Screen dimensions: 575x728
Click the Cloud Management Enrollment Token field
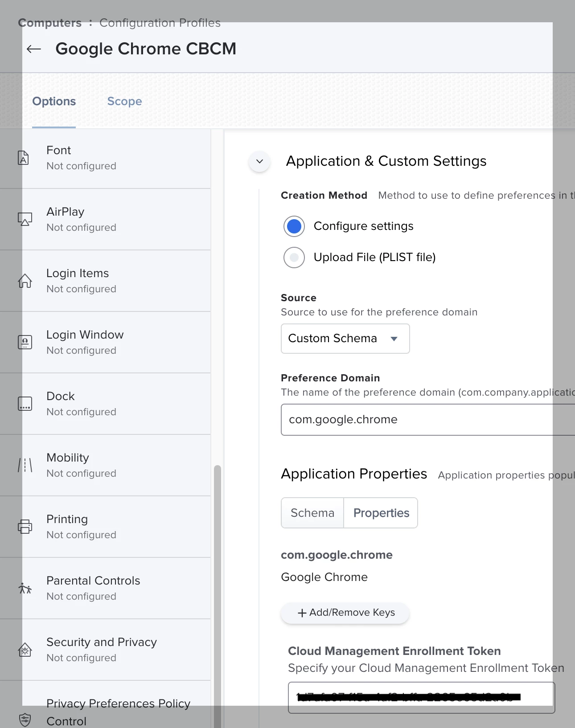(x=421, y=698)
